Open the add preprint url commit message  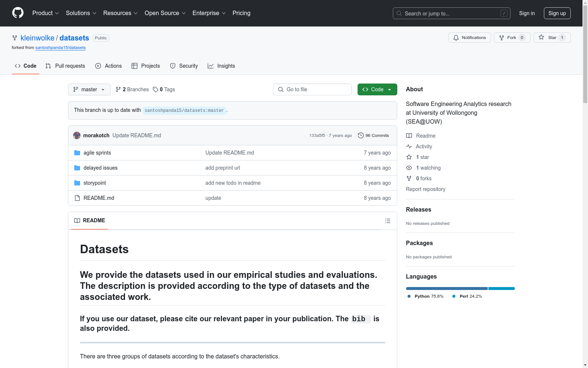coord(223,168)
